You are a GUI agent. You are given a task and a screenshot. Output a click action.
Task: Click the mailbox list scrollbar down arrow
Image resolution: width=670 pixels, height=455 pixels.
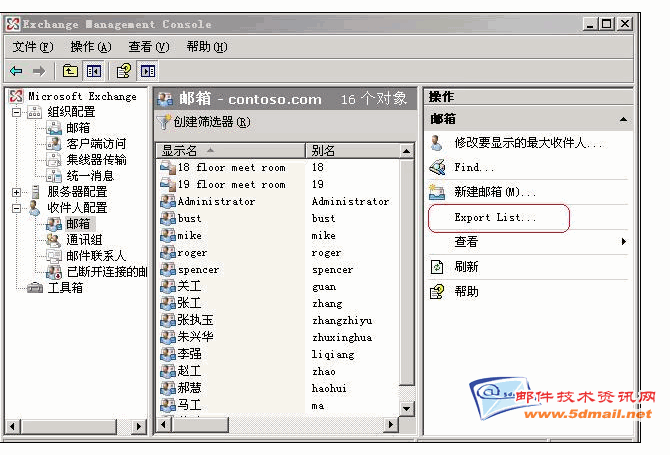[x=407, y=409]
